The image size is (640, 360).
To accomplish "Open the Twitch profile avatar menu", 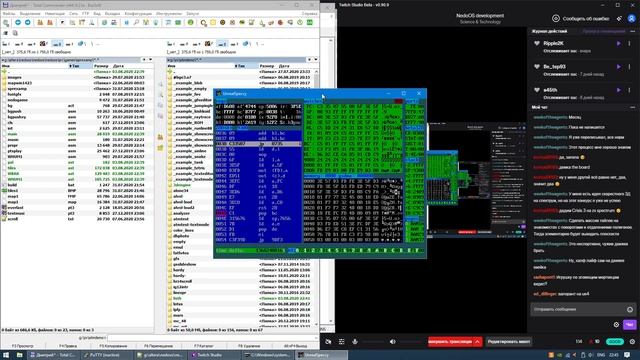I will pyautogui.click(x=632, y=18).
